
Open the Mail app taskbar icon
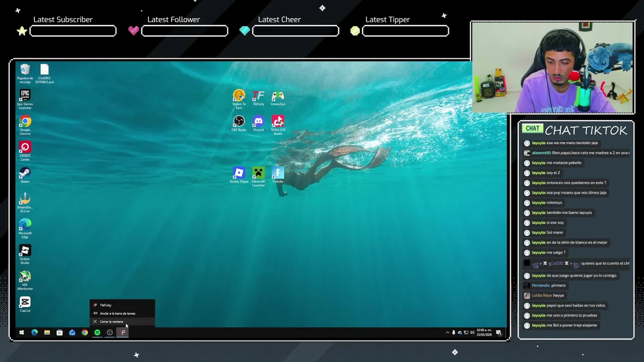coord(72,332)
